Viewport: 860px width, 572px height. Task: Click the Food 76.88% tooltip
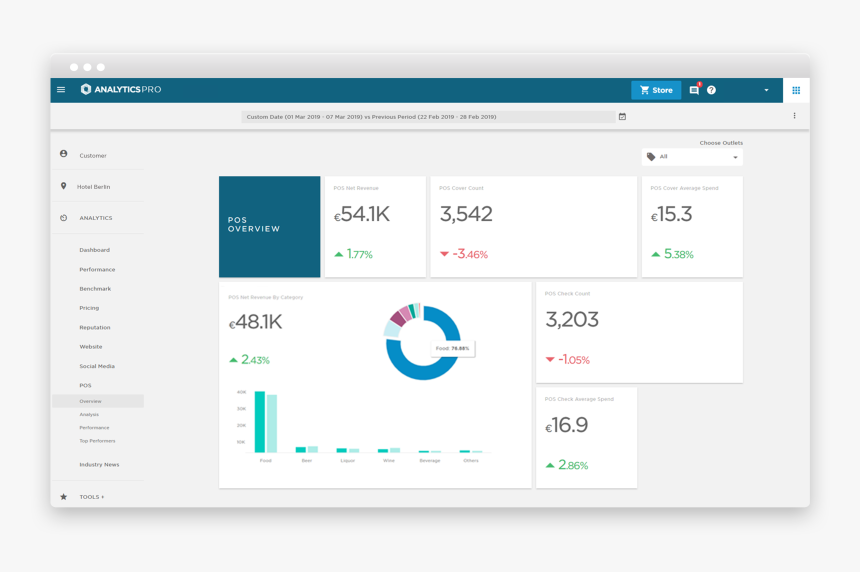tap(452, 348)
